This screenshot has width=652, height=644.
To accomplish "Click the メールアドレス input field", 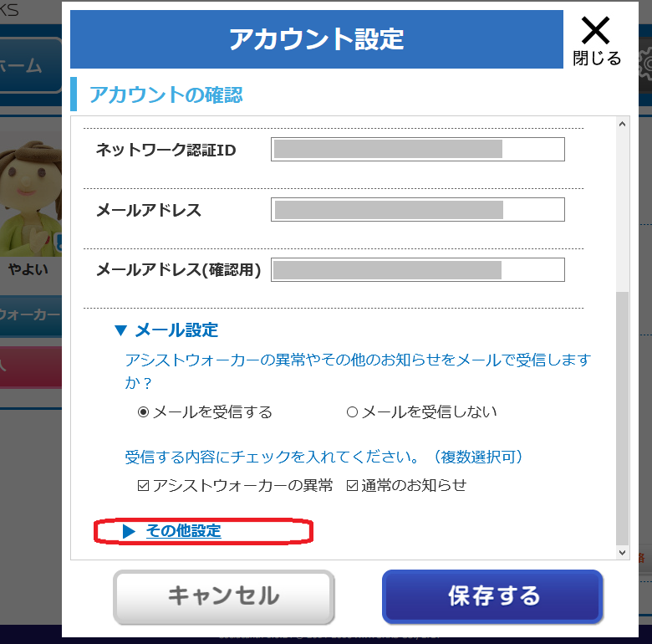I will pos(417,210).
